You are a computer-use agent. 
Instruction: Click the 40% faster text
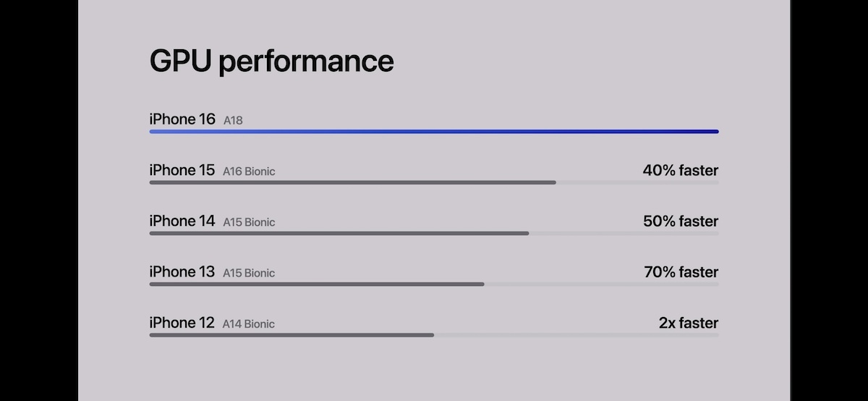point(681,171)
